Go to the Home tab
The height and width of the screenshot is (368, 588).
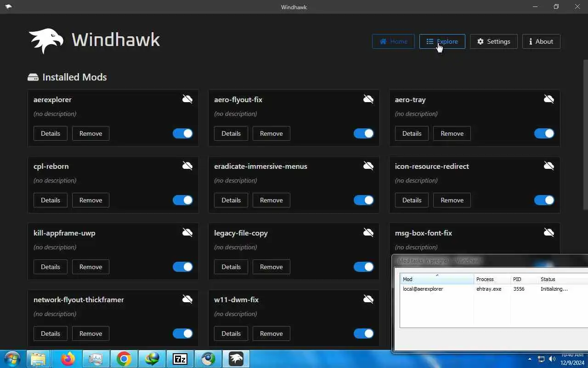click(393, 41)
